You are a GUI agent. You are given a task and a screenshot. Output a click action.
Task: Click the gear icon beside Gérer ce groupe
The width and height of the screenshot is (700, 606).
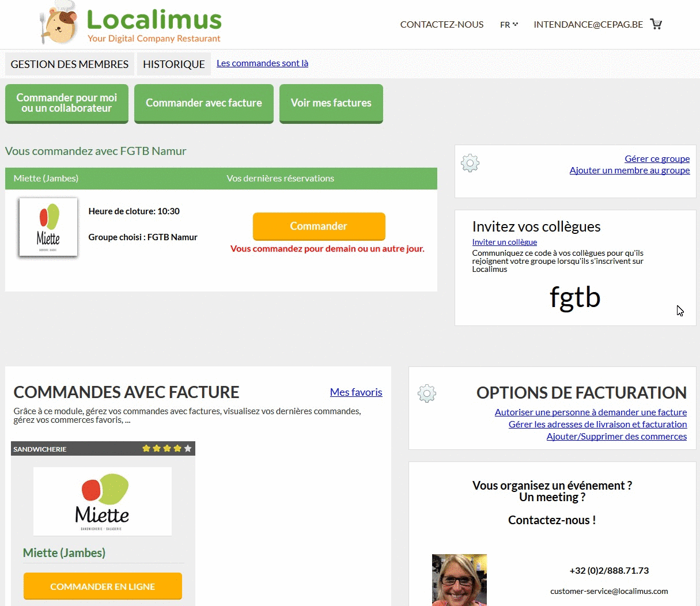point(470,164)
